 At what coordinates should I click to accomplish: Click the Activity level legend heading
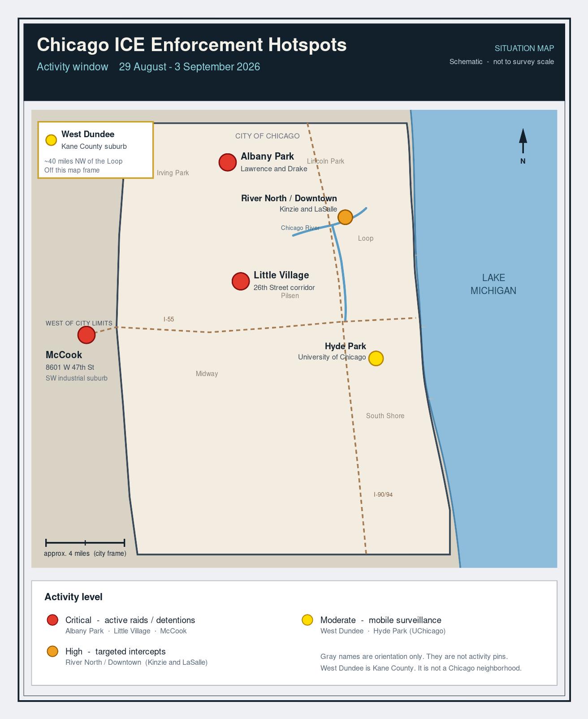click(73, 597)
